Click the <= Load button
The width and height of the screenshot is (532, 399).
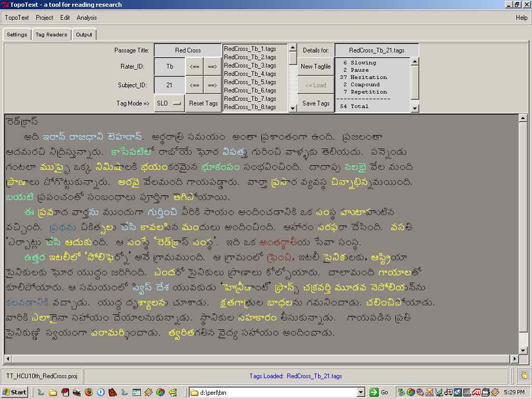coord(315,85)
